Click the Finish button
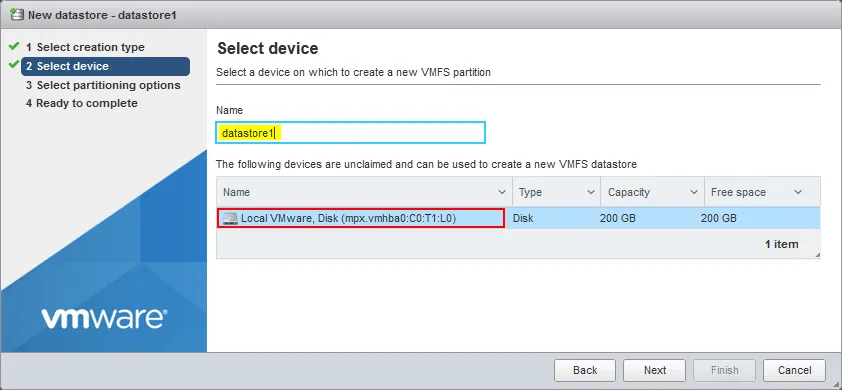This screenshot has height=390, width=842. [x=724, y=370]
